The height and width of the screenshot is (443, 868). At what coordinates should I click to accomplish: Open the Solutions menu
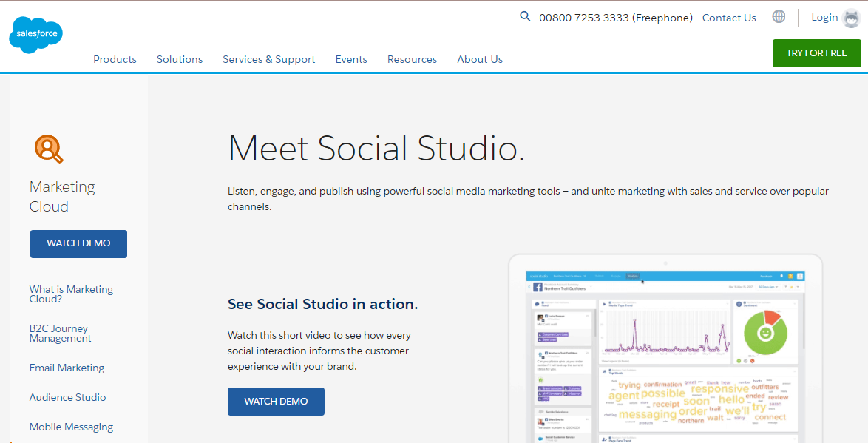(180, 59)
